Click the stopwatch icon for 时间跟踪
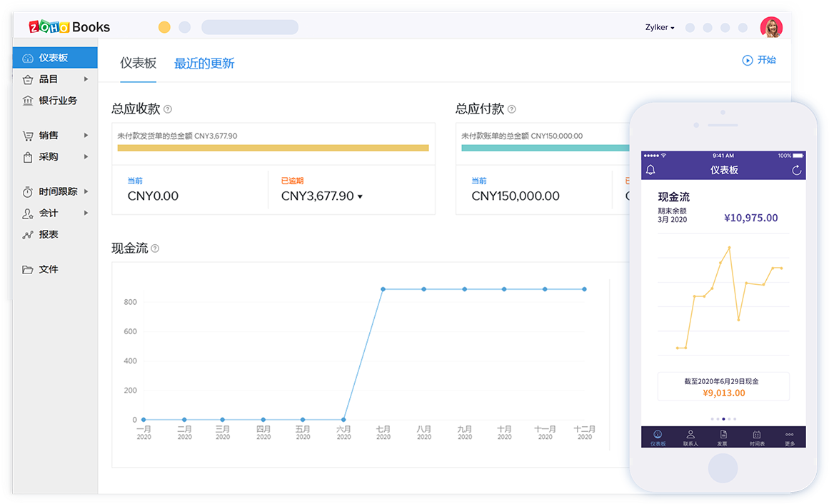 (x=28, y=192)
